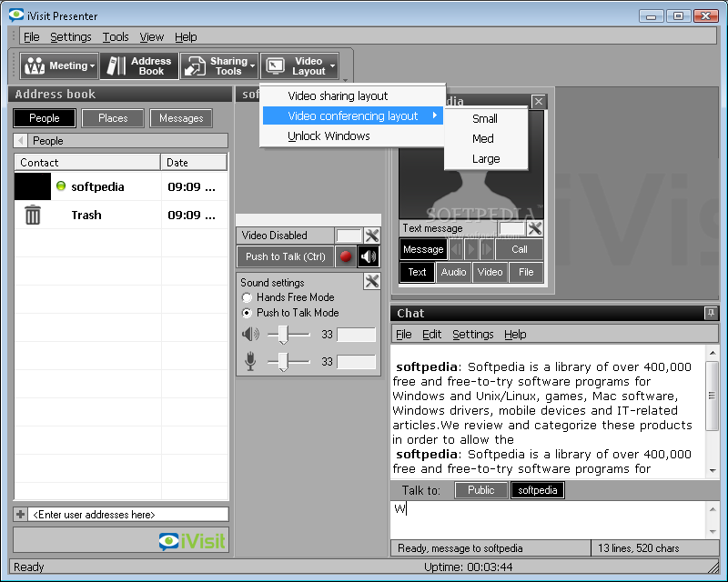Viewport: 728px width, 582px height.
Task: Sort by the Date column header
Action: [x=194, y=163]
